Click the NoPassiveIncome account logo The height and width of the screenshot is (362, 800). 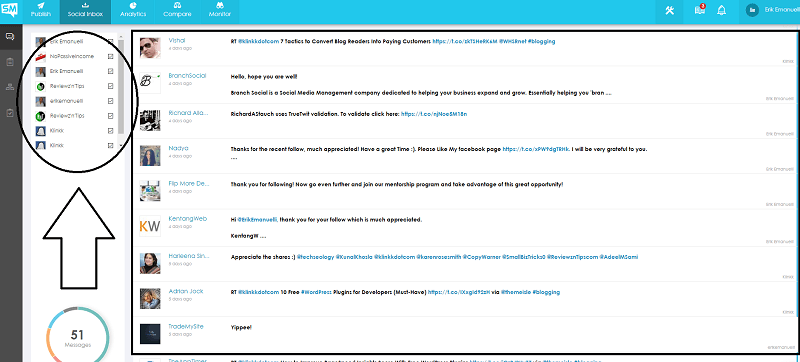click(41, 57)
